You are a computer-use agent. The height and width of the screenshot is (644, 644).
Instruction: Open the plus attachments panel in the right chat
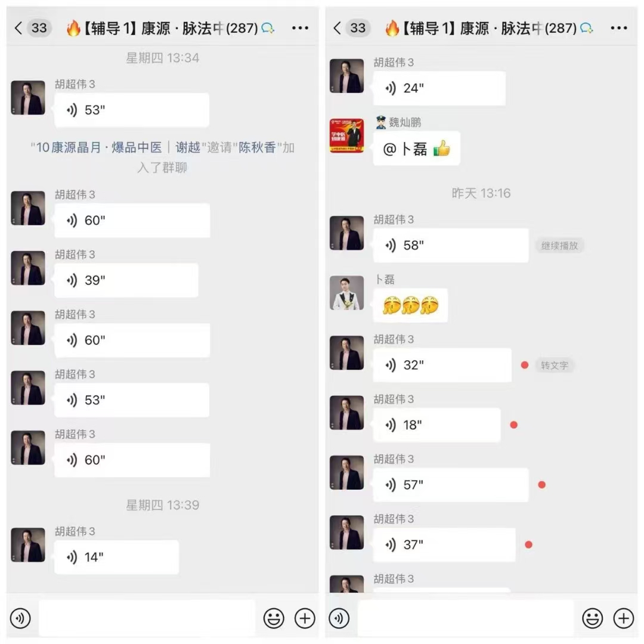[x=624, y=618]
